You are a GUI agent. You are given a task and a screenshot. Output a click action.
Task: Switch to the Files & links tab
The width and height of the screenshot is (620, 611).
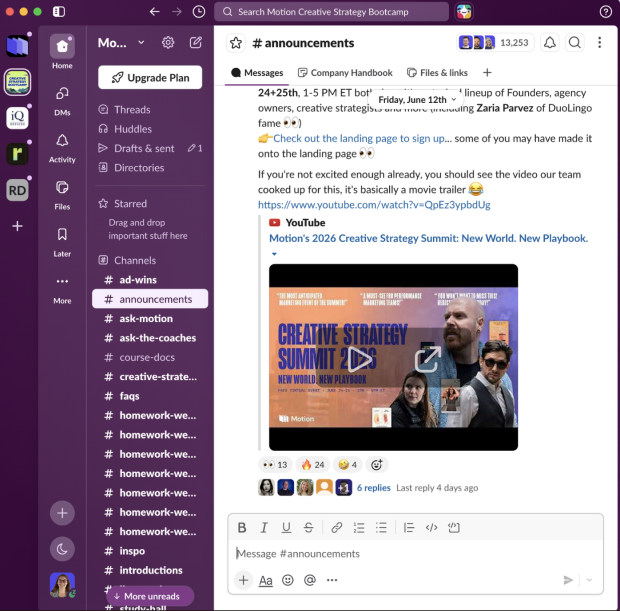pyautogui.click(x=437, y=73)
